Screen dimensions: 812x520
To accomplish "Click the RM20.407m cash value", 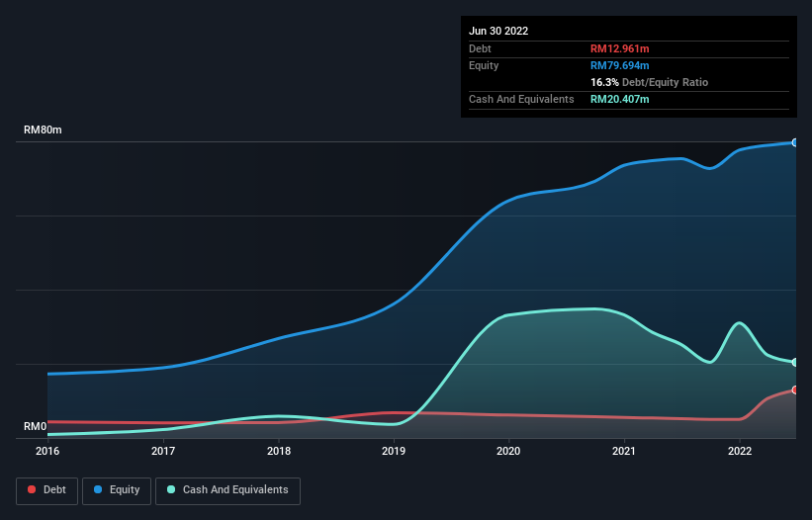I will [619, 99].
